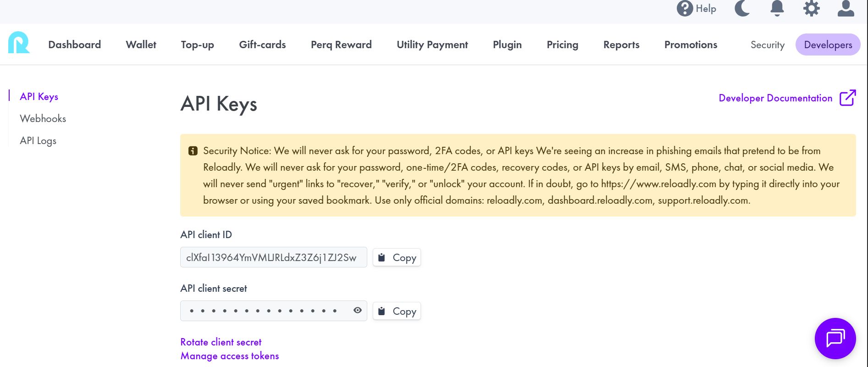Open Webhooks in the sidebar
Image resolution: width=868 pixels, height=367 pixels.
tap(43, 118)
